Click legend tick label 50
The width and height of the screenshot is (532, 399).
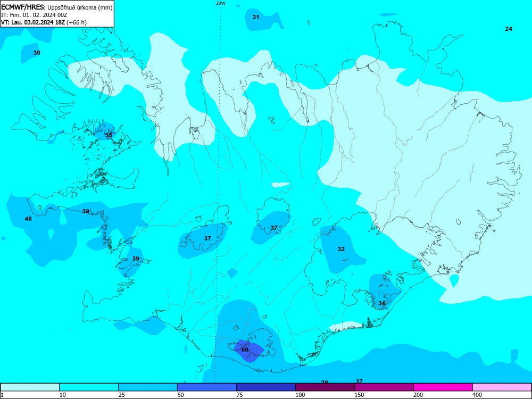(x=181, y=395)
